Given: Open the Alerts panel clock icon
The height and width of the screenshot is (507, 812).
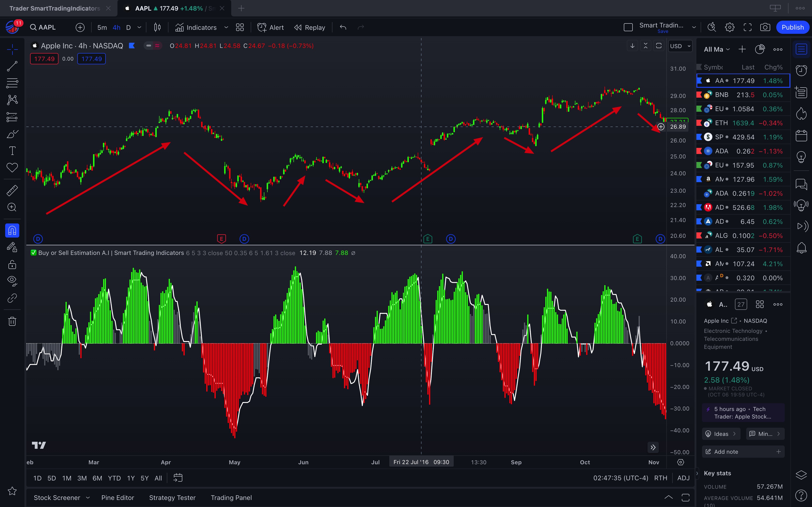Looking at the screenshot, I should click(801, 71).
